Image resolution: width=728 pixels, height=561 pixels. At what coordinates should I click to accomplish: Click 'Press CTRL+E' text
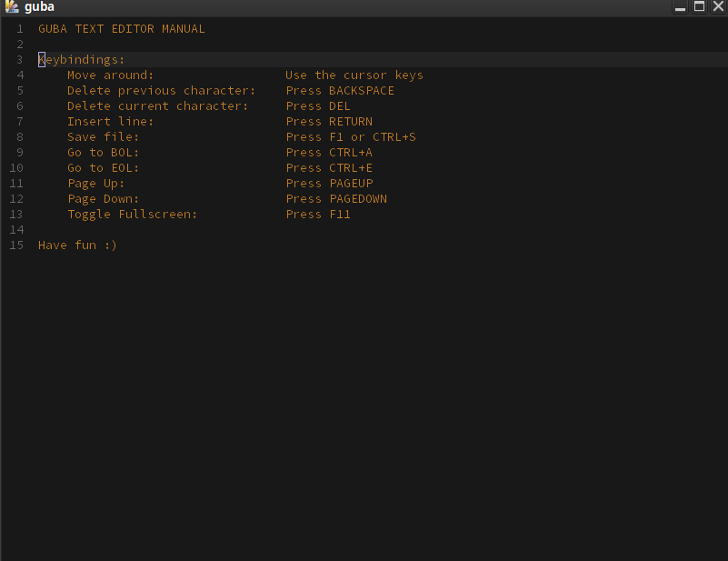click(x=329, y=167)
